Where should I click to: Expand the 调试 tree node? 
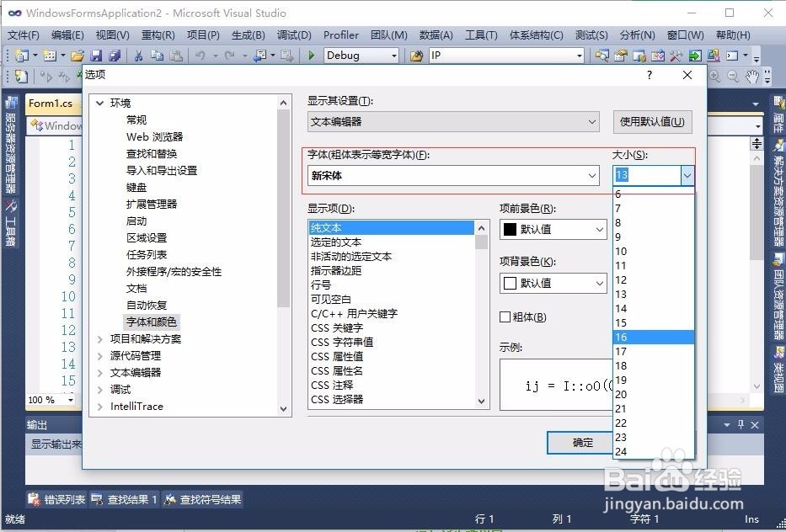click(x=100, y=390)
